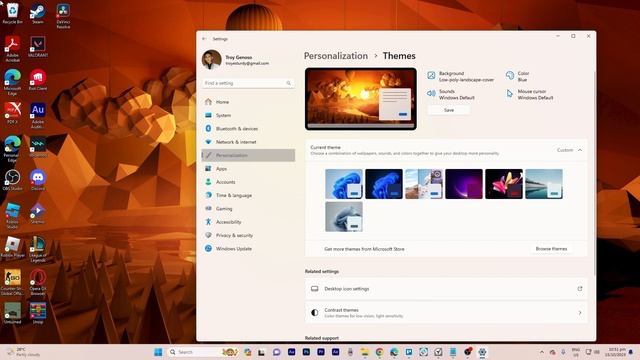Screen dimensions: 640x360
Task: Open the Troy Genoso account profile
Action: point(237,60)
